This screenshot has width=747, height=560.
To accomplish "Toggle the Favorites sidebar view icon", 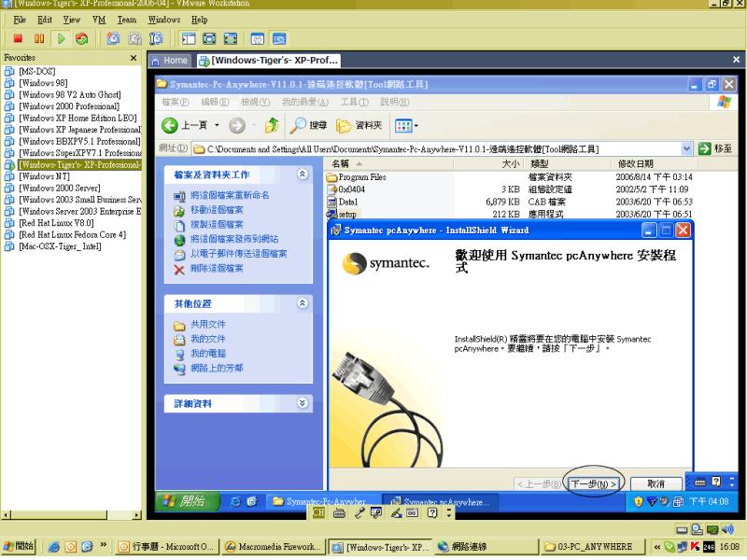I will point(189,38).
